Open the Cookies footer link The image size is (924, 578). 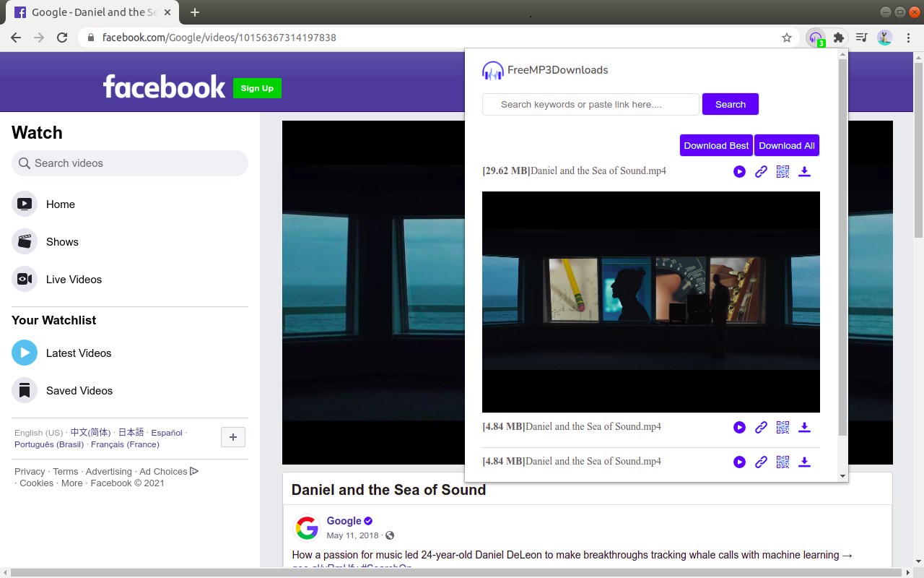pos(37,483)
